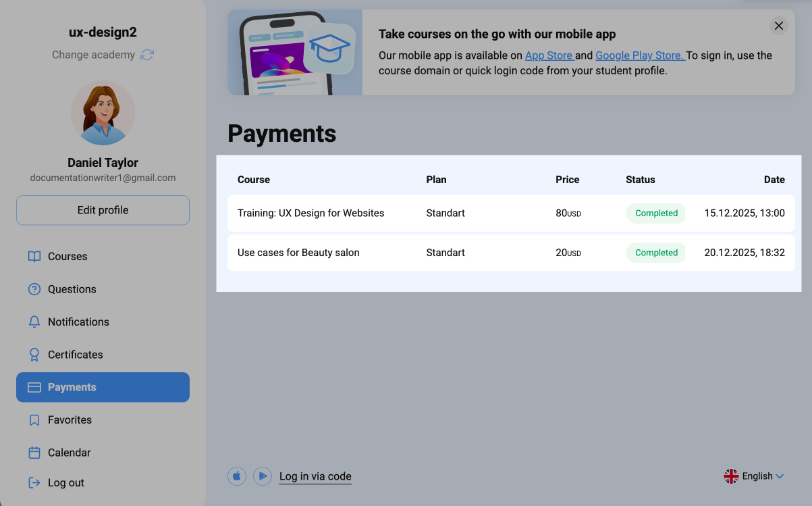Click the Questions help icon
The image size is (812, 506).
pyautogui.click(x=34, y=289)
